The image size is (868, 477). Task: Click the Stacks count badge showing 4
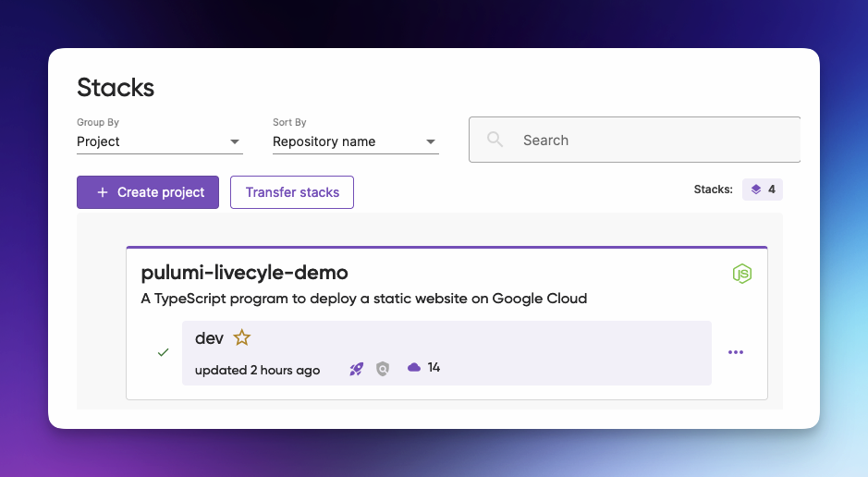pos(763,190)
